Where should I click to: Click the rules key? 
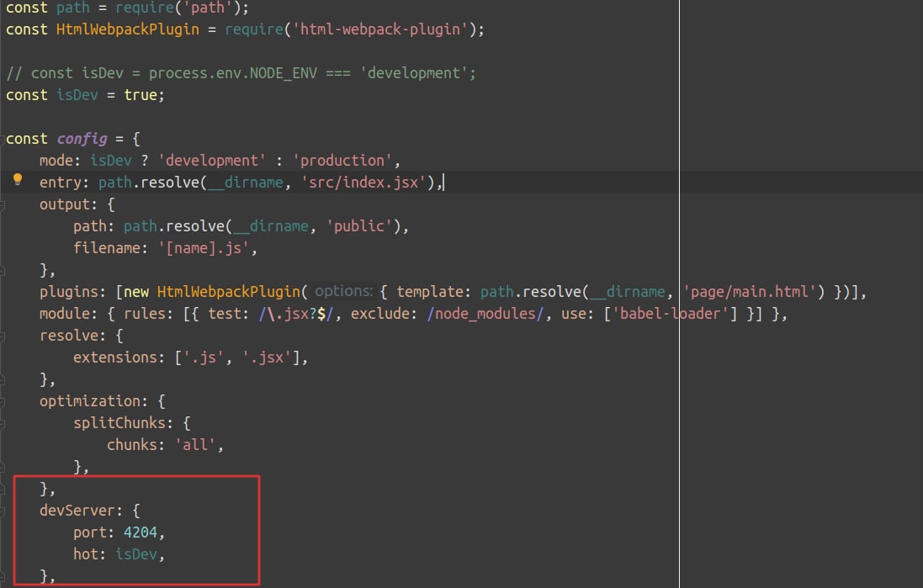click(x=144, y=314)
